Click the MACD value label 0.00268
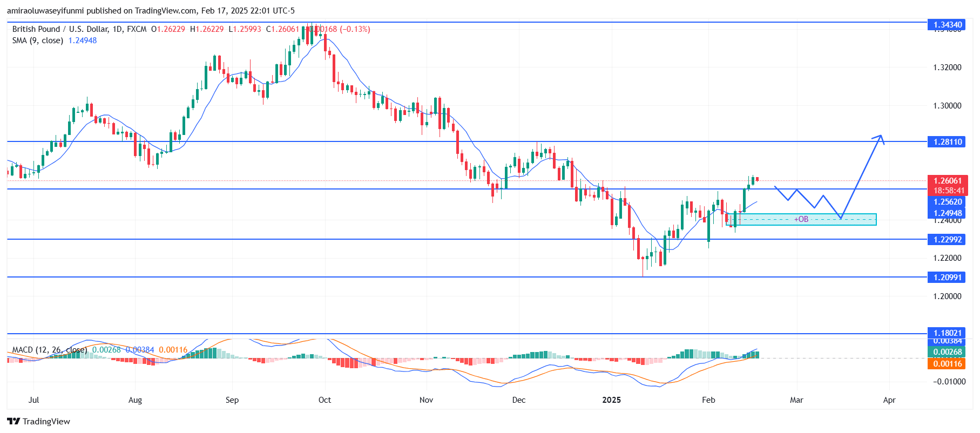Viewport: 980px width, 433px height. point(948,351)
